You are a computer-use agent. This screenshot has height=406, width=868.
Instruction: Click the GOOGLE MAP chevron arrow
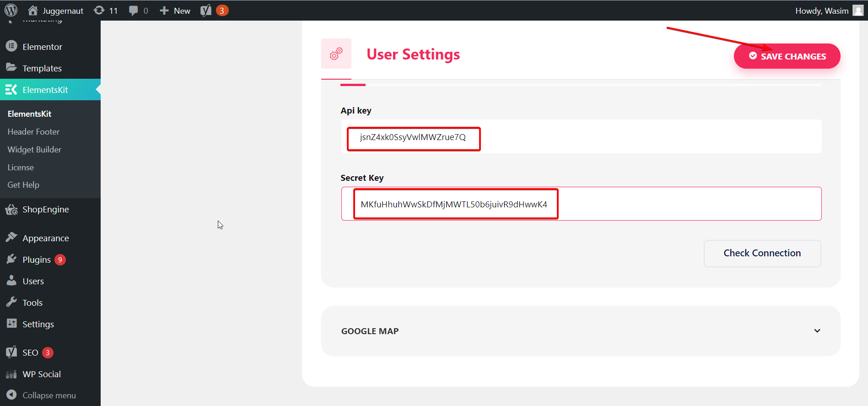click(817, 330)
